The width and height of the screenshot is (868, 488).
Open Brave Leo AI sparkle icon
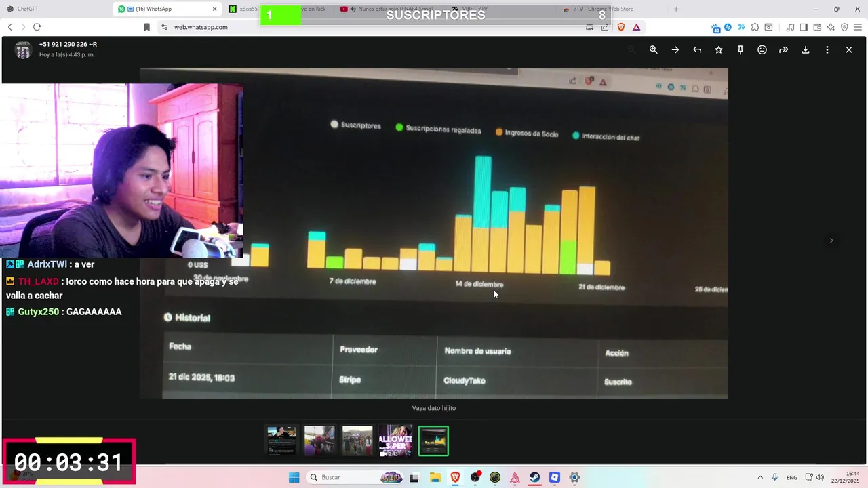pos(831,27)
